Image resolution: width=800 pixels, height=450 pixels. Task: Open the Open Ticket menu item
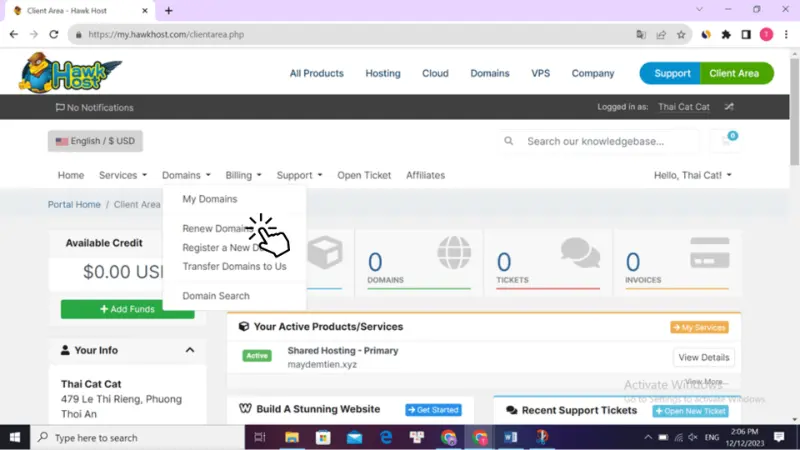coord(364,175)
